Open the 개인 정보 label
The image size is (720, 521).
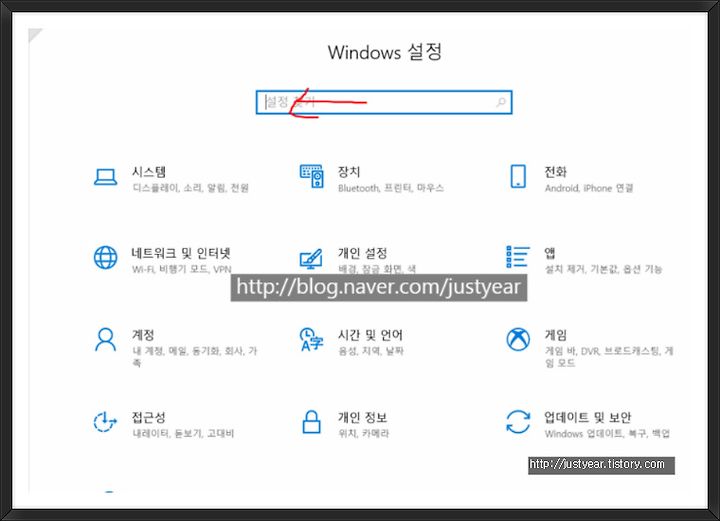[363, 417]
